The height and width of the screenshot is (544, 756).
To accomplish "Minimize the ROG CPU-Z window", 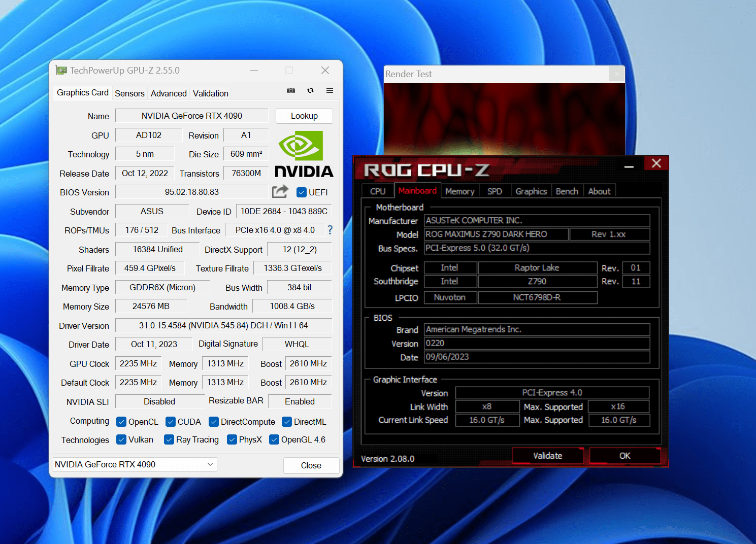I will point(629,166).
